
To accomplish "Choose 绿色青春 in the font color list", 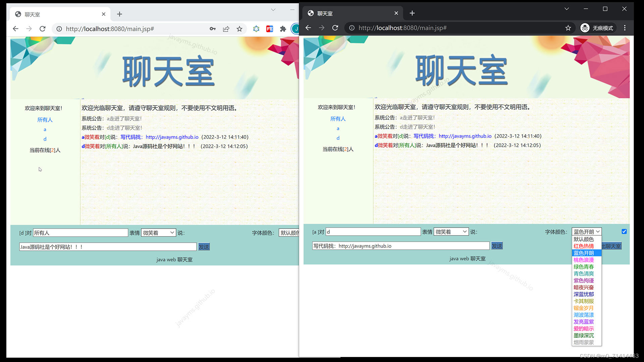I will pyautogui.click(x=584, y=267).
